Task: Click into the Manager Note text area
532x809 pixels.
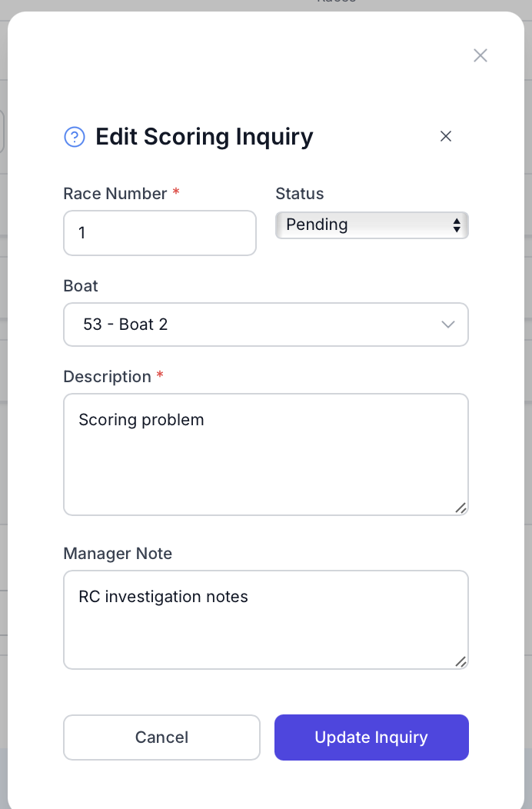Action: pos(265,619)
